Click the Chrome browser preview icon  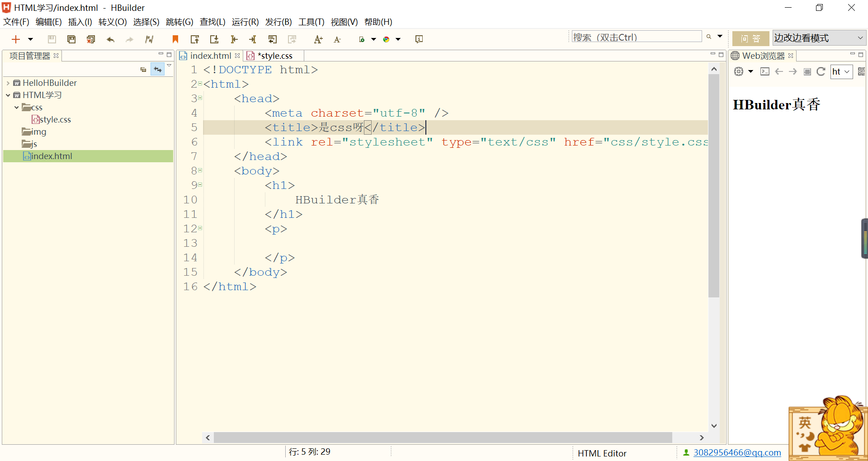coord(386,39)
